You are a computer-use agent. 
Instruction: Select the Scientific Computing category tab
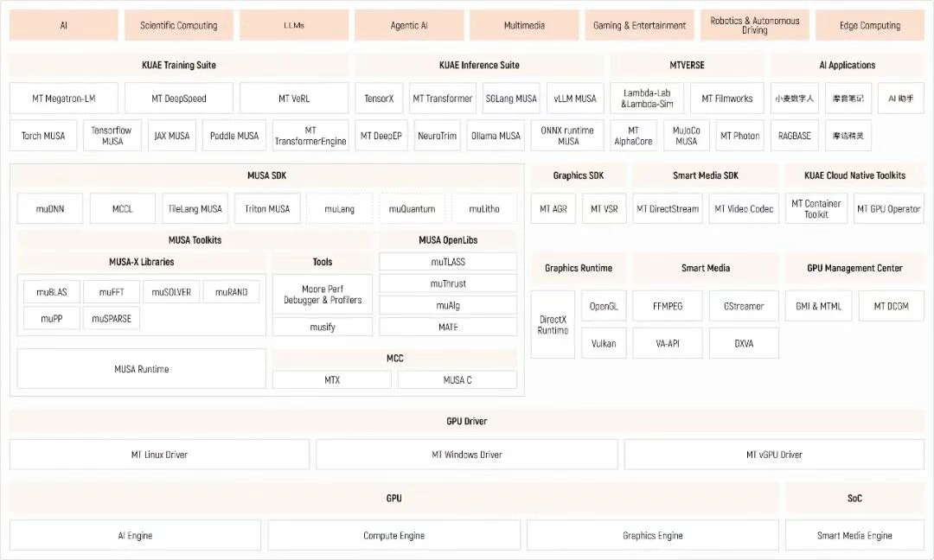click(179, 26)
